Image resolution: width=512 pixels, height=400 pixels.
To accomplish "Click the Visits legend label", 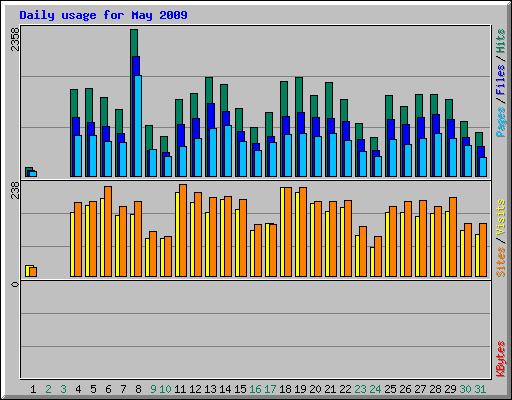I will point(501,217).
